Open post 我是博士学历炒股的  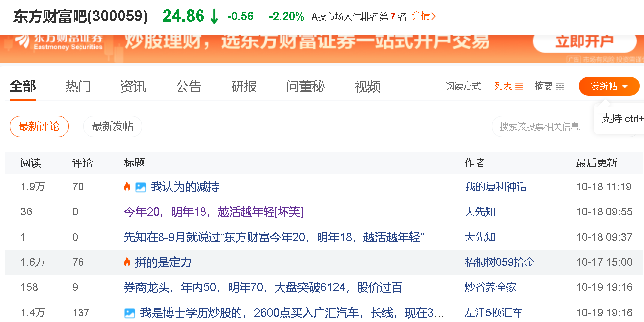(x=292, y=313)
